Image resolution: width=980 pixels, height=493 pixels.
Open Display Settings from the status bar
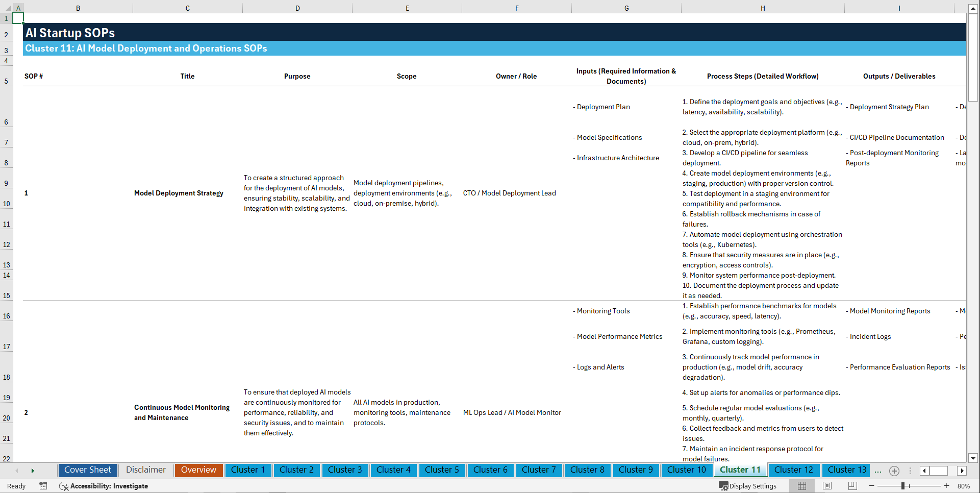pyautogui.click(x=748, y=486)
